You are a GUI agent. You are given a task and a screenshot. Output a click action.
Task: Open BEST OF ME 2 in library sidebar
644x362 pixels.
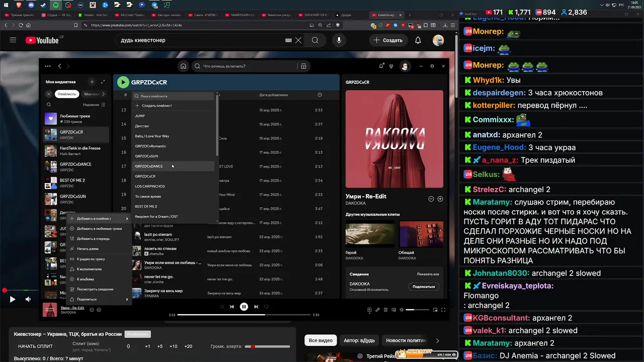pyautogui.click(x=76, y=183)
